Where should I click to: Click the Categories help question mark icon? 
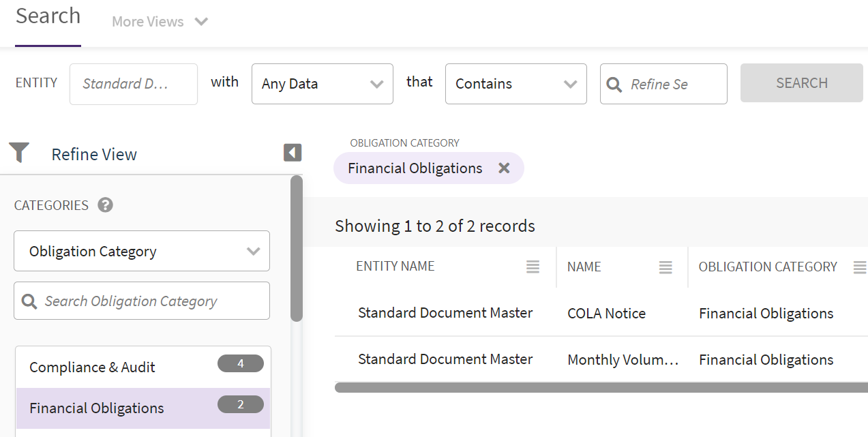click(105, 205)
